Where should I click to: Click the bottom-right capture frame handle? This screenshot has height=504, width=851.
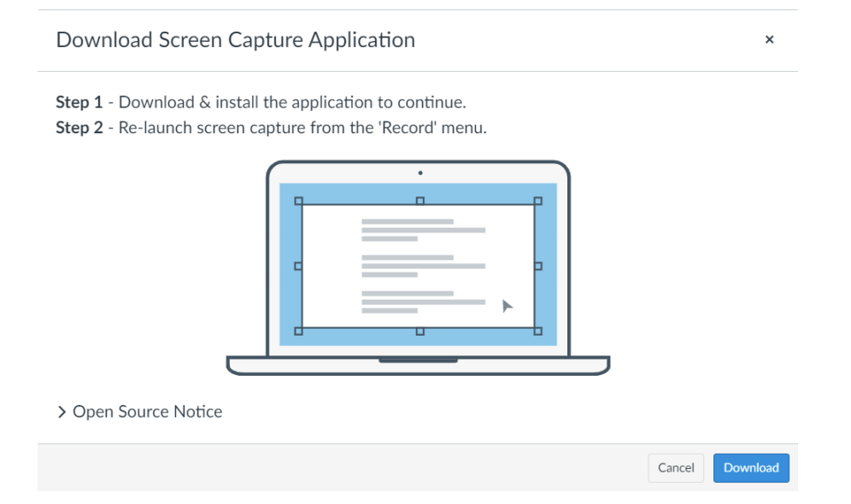[537, 331]
